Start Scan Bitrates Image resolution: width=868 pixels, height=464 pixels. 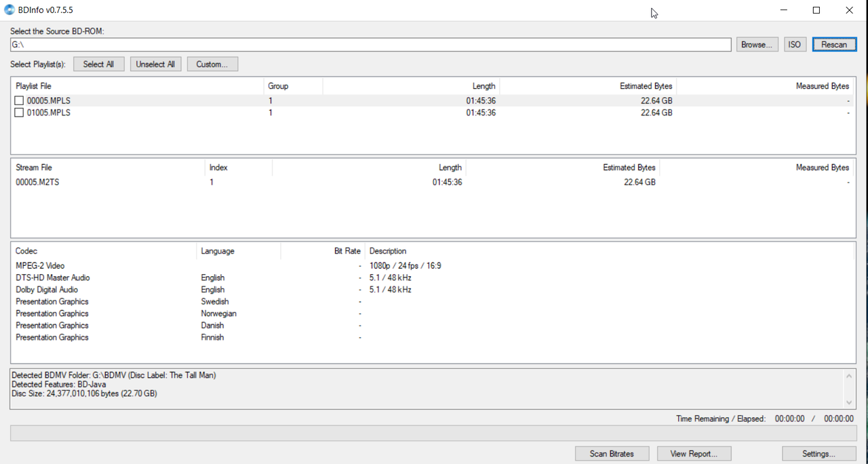[x=612, y=454]
